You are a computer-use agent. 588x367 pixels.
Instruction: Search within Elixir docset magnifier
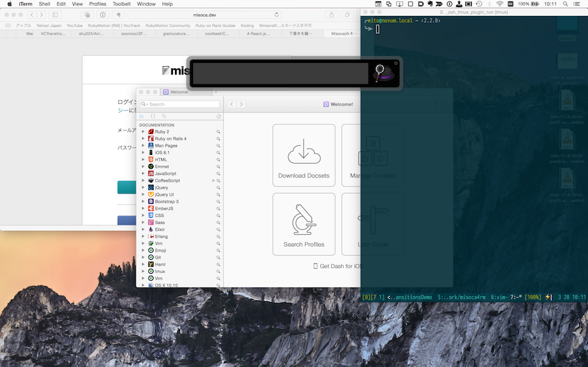218,229
